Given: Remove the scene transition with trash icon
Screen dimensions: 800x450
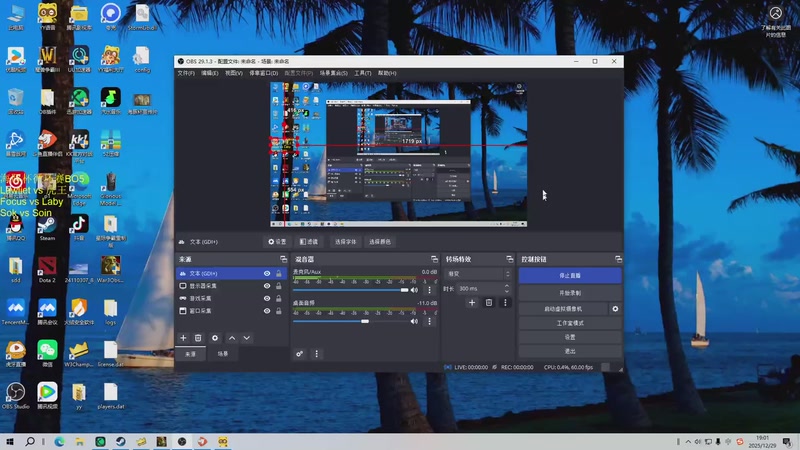Looking at the screenshot, I should 489,303.
